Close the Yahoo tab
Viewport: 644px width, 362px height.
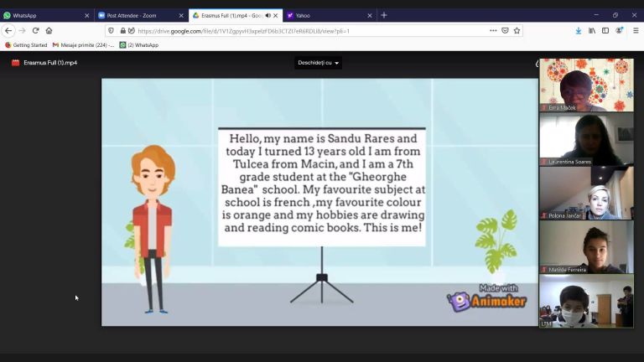coord(370,16)
